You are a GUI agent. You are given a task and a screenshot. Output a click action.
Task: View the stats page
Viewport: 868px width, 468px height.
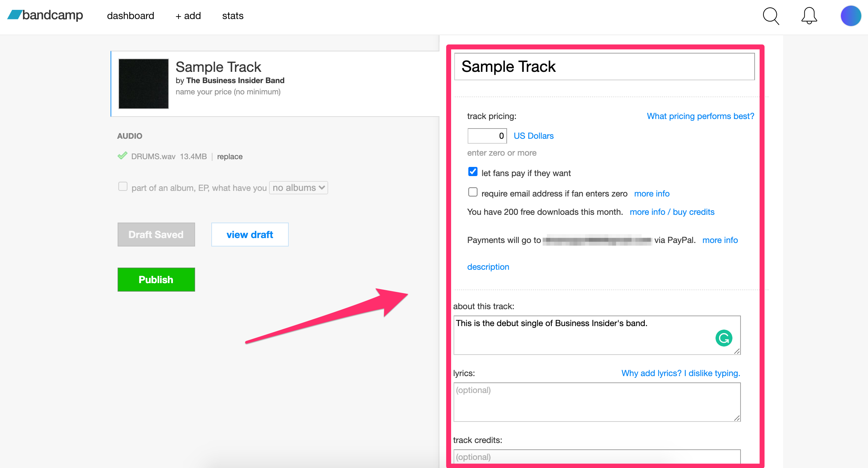(x=232, y=15)
